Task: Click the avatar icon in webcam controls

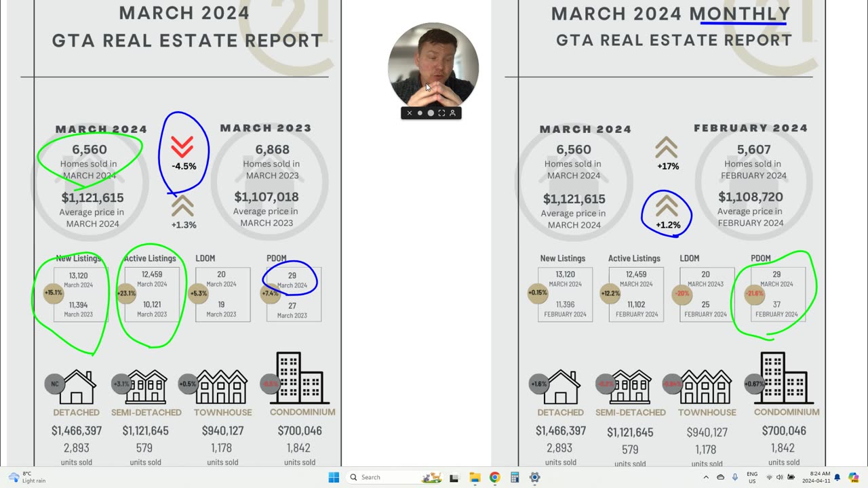Action: [452, 113]
